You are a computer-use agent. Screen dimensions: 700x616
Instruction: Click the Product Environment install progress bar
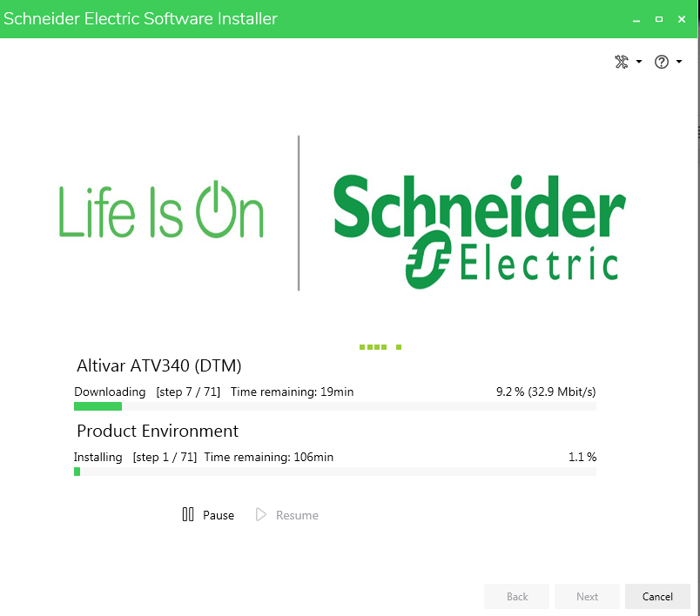(x=335, y=472)
